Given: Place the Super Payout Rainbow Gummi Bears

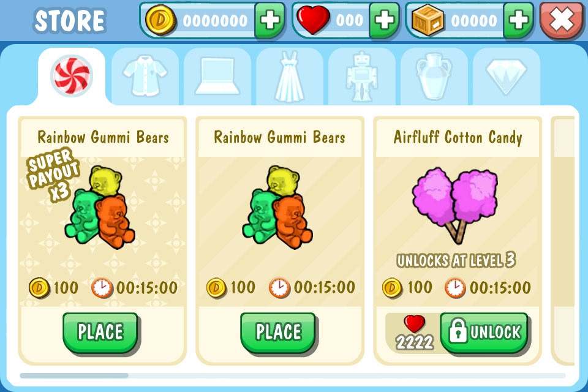Looking at the screenshot, I should 101,333.
